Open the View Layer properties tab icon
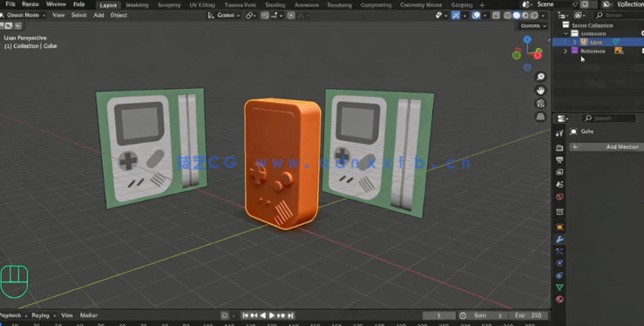 tap(559, 172)
